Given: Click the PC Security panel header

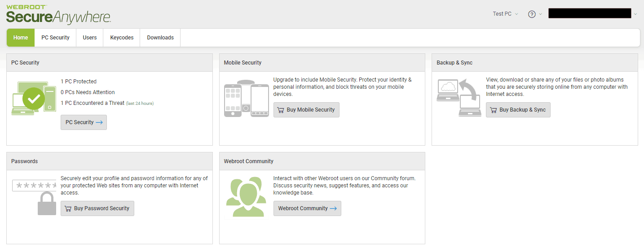Looking at the screenshot, I should (110, 63).
